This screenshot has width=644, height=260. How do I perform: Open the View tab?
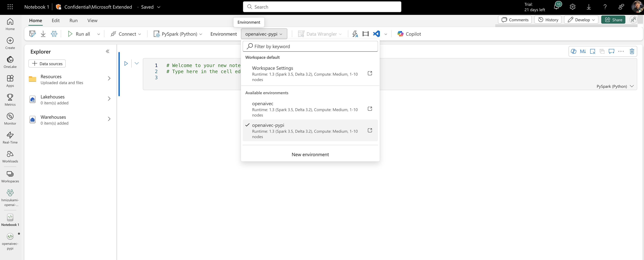click(92, 20)
